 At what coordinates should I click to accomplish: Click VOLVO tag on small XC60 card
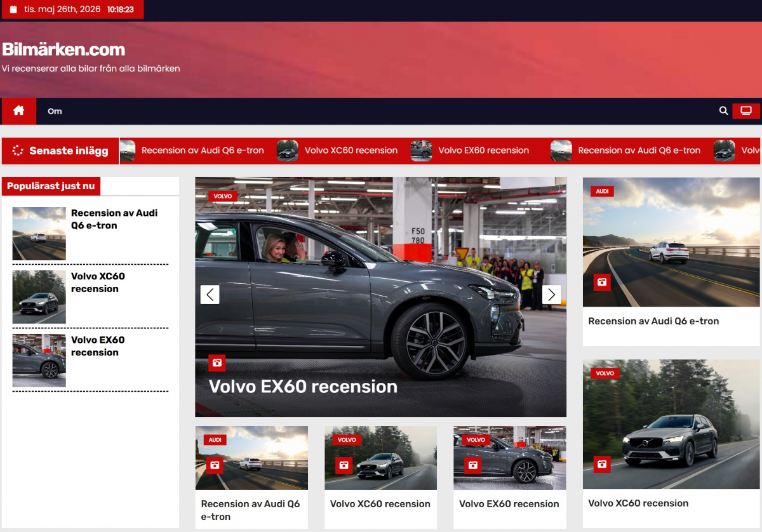point(347,440)
